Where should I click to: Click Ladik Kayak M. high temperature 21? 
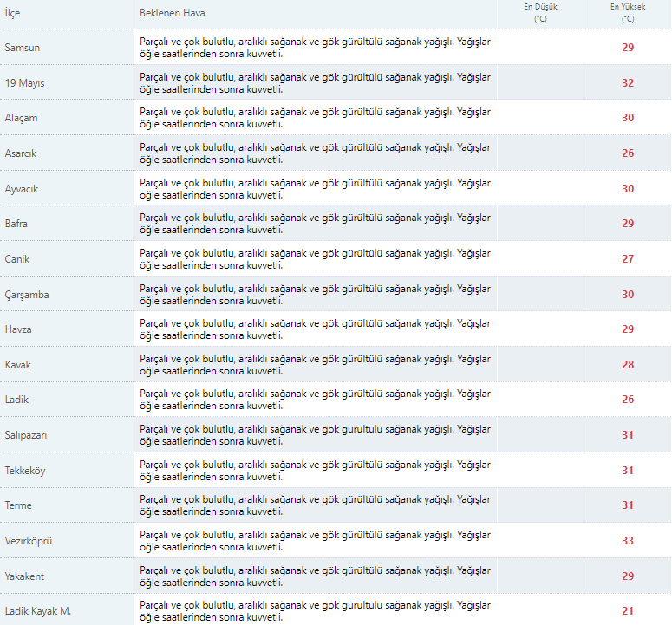tap(628, 611)
